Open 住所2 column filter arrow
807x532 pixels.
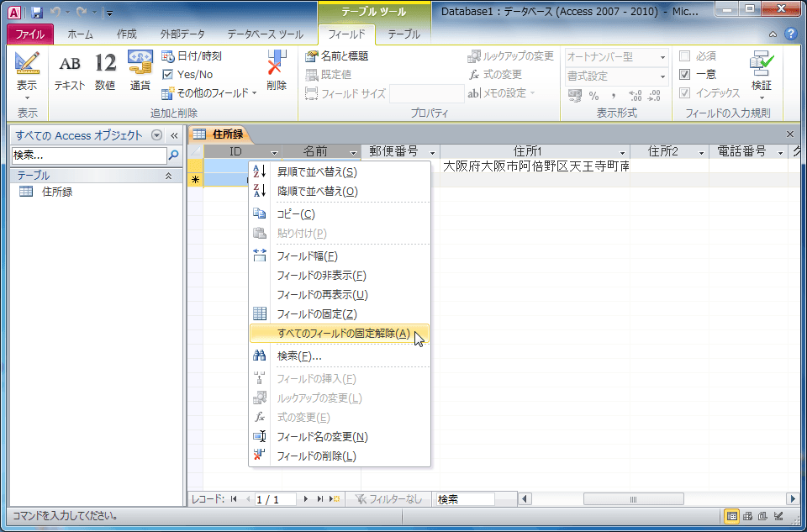[701, 152]
